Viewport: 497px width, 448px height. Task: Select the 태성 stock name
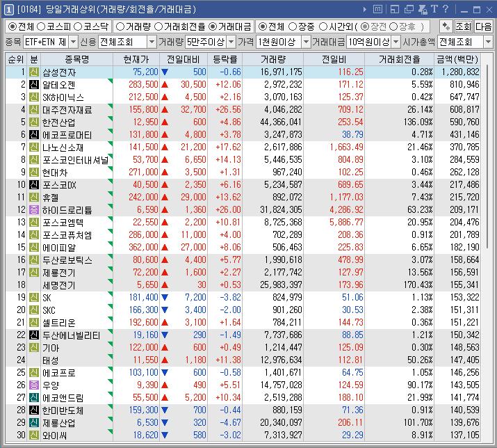[x=51, y=360]
